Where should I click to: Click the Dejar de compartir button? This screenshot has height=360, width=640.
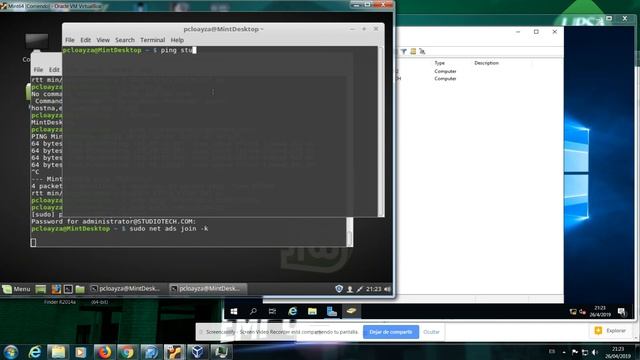[391, 332]
